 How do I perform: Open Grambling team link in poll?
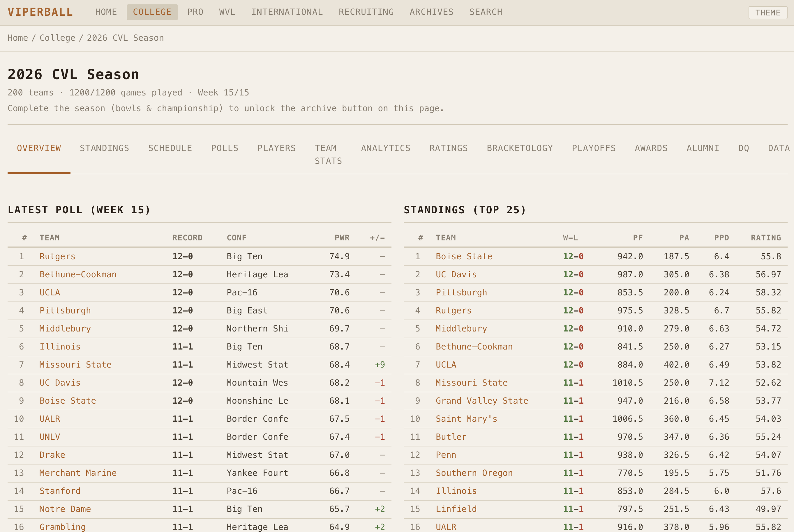tap(63, 527)
